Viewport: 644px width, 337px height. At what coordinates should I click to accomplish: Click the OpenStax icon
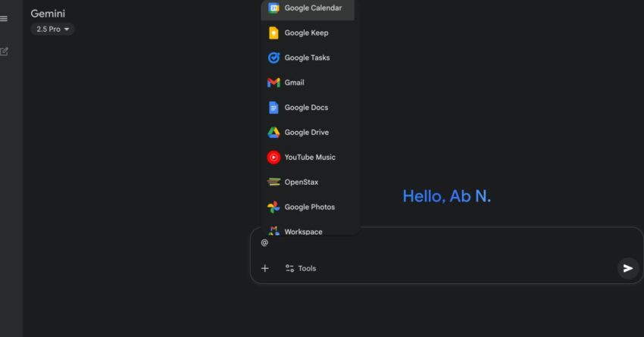(274, 183)
